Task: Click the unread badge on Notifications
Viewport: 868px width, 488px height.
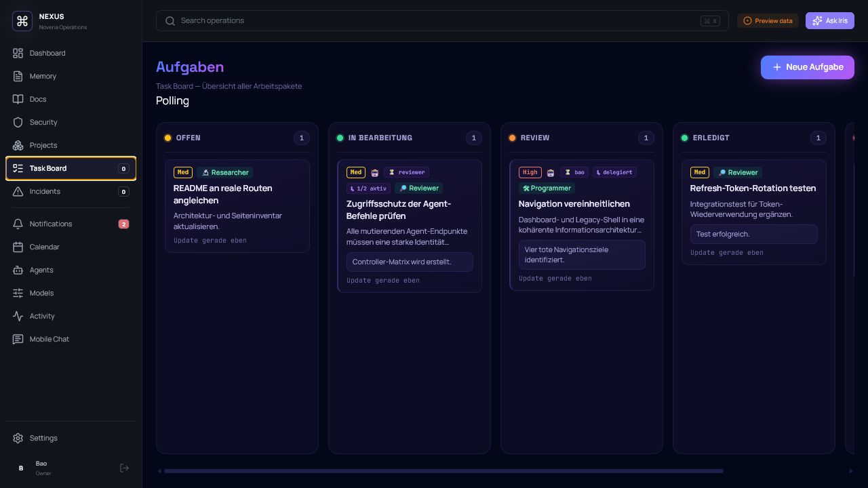Action: 123,224
